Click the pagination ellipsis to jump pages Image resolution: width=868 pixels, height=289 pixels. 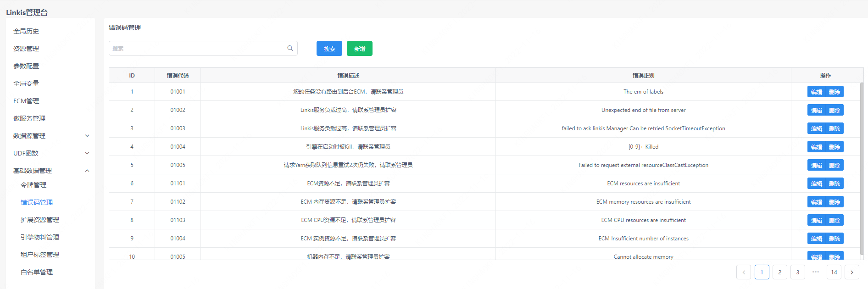[815, 272]
